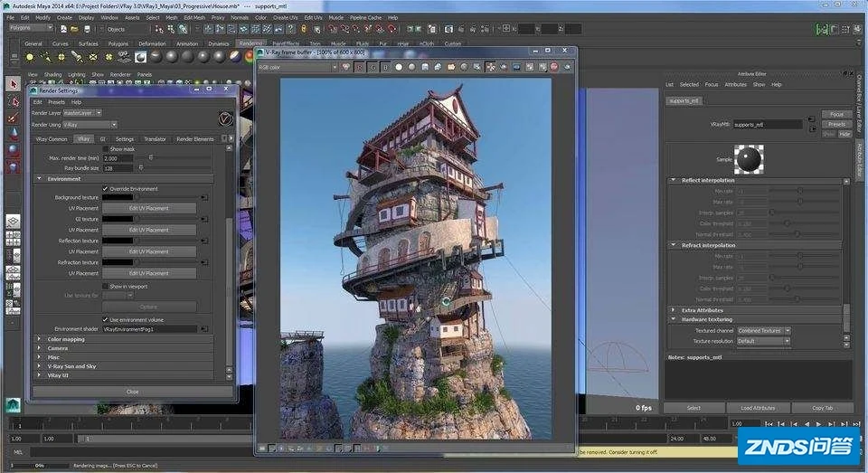Screen dimensions: 868x473
Task: Open the Attributes menu in Attribute Editor
Action: 735,85
